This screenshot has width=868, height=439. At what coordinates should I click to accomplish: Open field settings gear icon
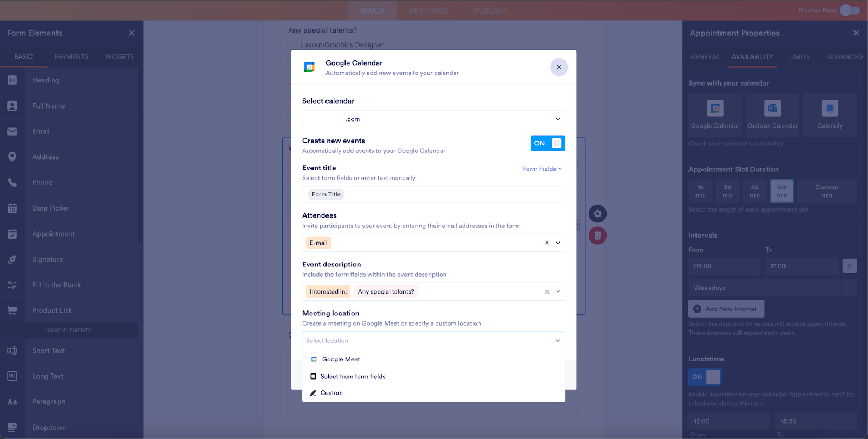pos(597,214)
